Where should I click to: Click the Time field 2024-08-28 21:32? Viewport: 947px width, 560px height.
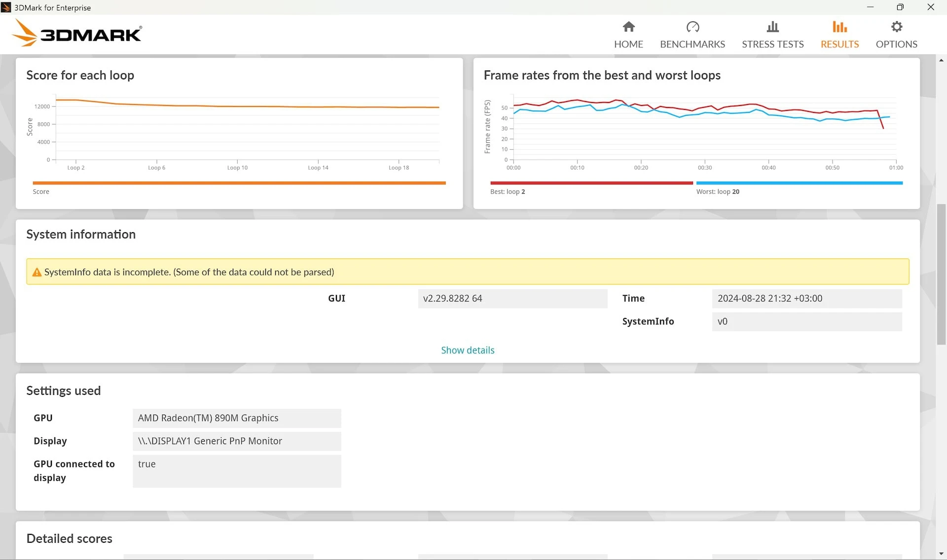807,298
